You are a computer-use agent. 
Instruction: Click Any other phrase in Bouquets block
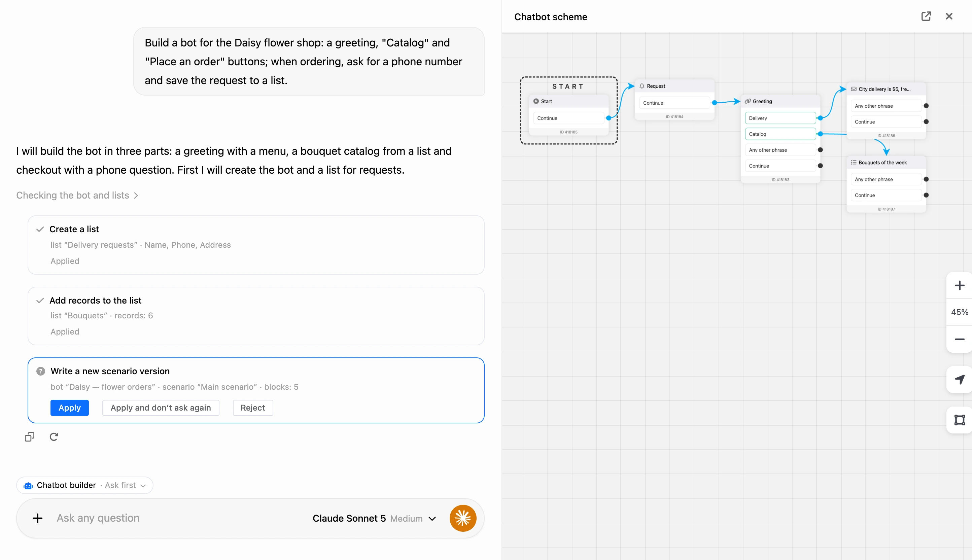tap(886, 179)
